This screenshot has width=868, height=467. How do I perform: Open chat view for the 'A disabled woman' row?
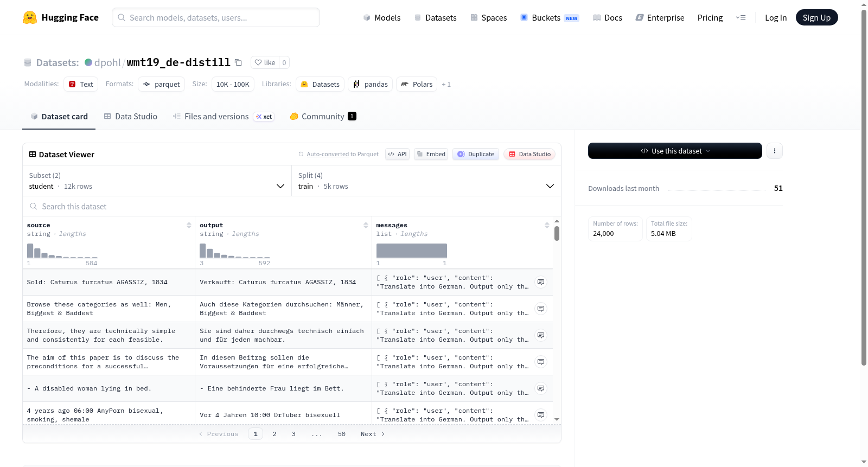(x=541, y=388)
